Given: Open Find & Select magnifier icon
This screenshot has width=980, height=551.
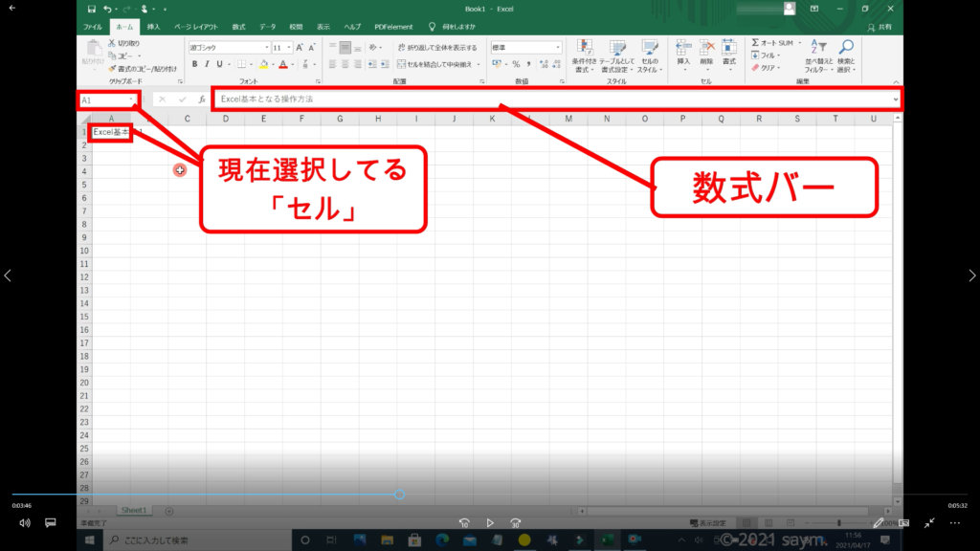Looking at the screenshot, I should tap(846, 47).
